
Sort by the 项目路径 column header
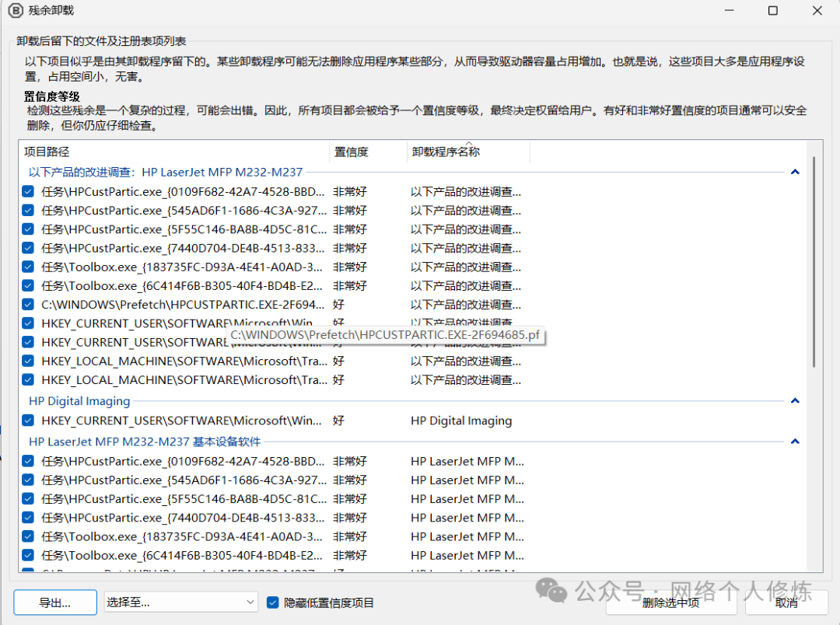point(173,152)
